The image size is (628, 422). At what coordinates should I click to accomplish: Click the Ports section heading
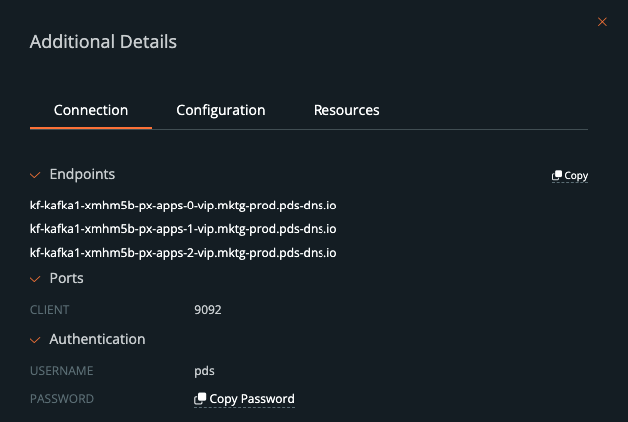tap(67, 278)
